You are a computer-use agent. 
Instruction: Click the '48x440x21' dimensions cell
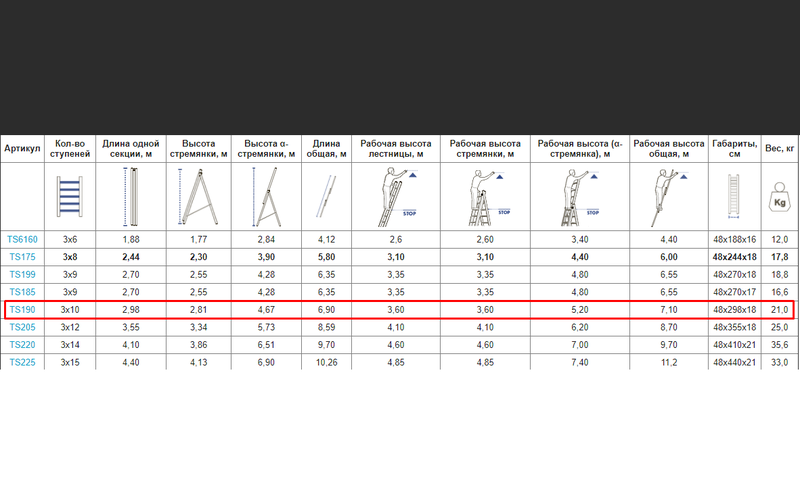735,362
